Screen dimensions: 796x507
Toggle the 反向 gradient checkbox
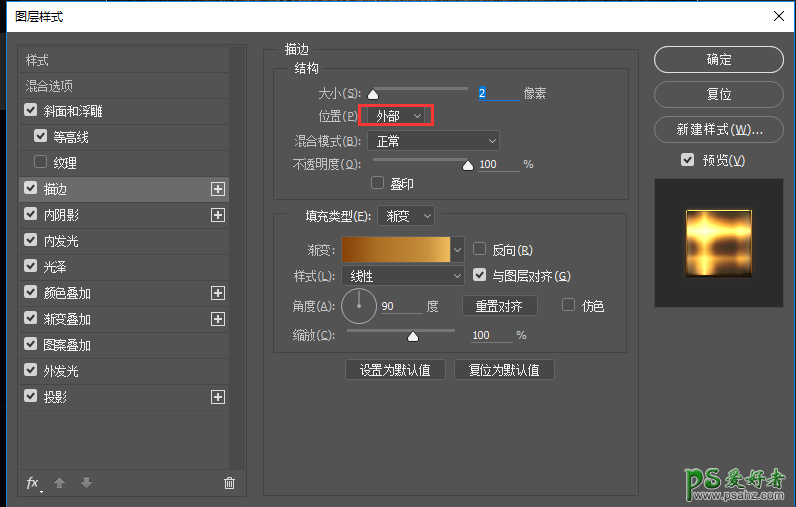pos(480,250)
